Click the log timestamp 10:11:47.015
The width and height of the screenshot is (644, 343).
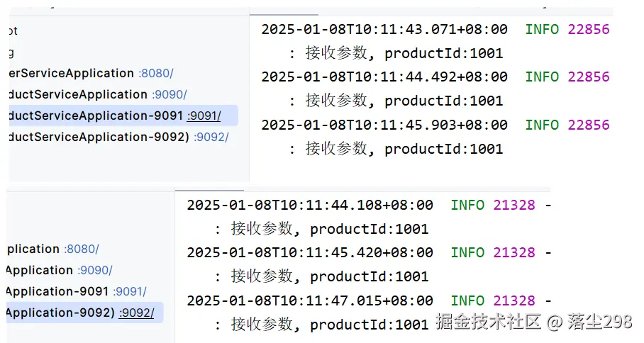pos(309,300)
